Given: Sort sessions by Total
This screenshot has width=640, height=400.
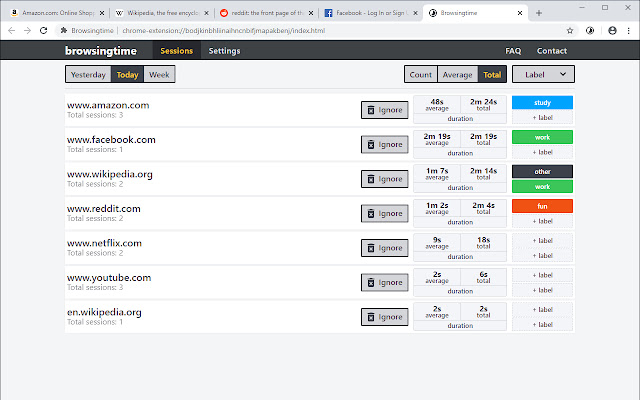Looking at the screenshot, I should [492, 75].
